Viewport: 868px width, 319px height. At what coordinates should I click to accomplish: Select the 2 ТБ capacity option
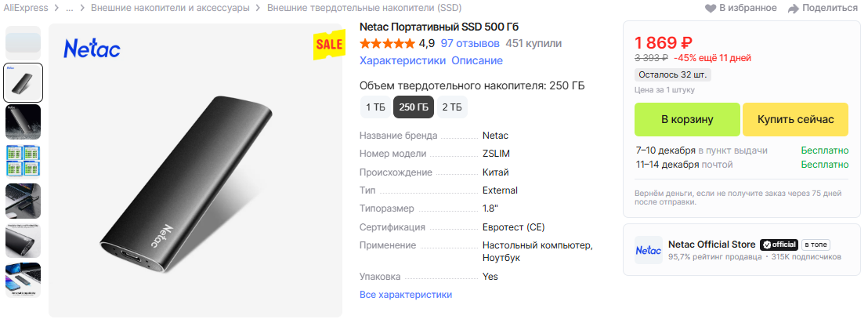451,107
